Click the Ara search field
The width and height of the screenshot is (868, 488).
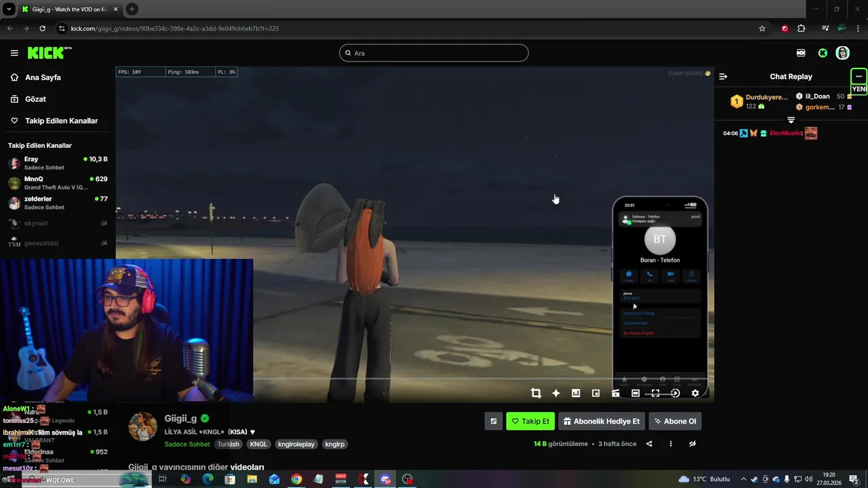coord(434,53)
